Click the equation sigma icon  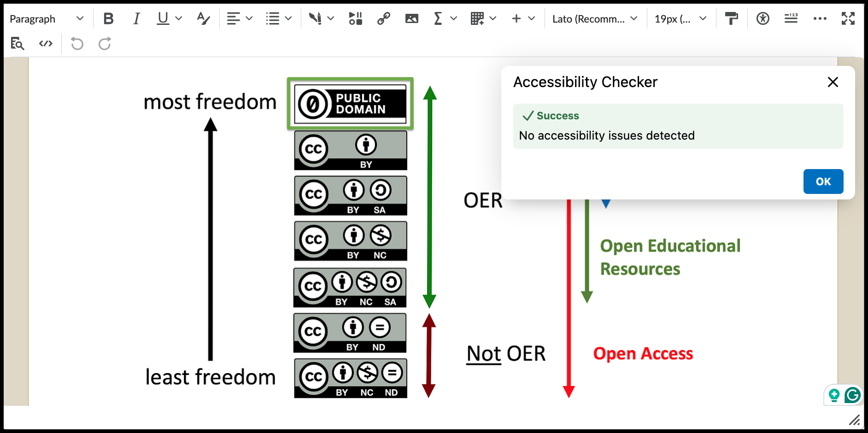tap(438, 19)
